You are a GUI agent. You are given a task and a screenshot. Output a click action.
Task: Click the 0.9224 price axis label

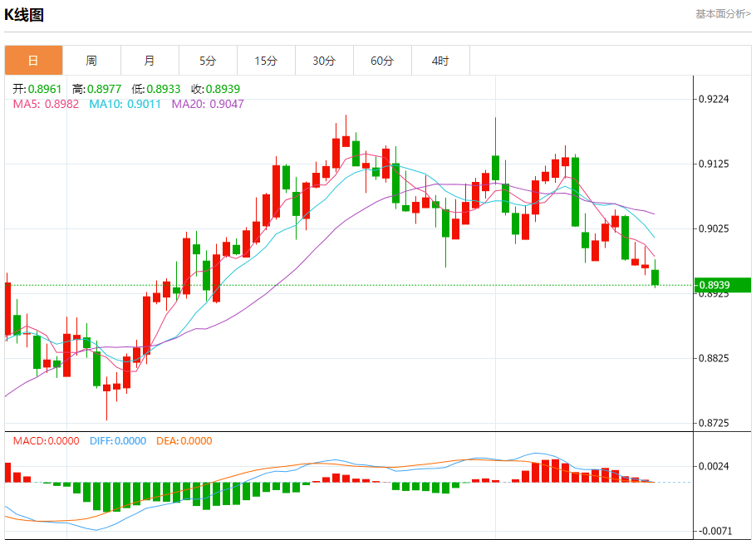coord(714,100)
